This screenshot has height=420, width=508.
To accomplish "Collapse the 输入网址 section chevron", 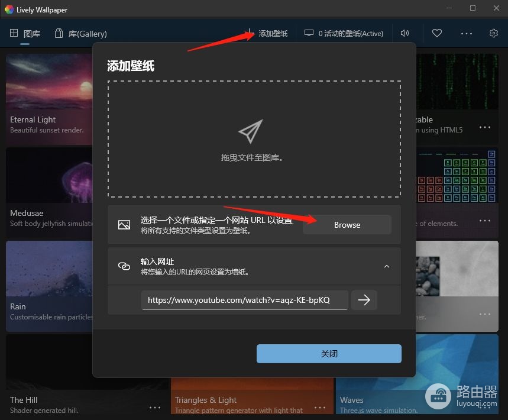I will pyautogui.click(x=387, y=266).
